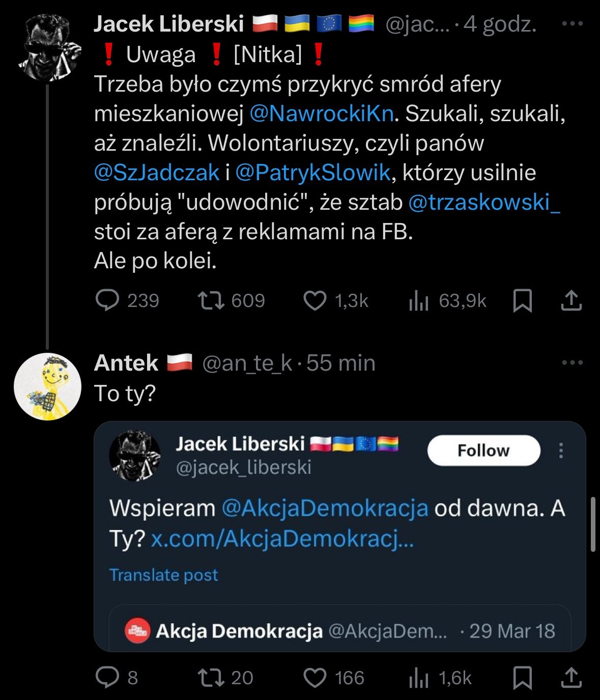
Task: View analytics for the 63,9k views post
Action: tap(418, 301)
